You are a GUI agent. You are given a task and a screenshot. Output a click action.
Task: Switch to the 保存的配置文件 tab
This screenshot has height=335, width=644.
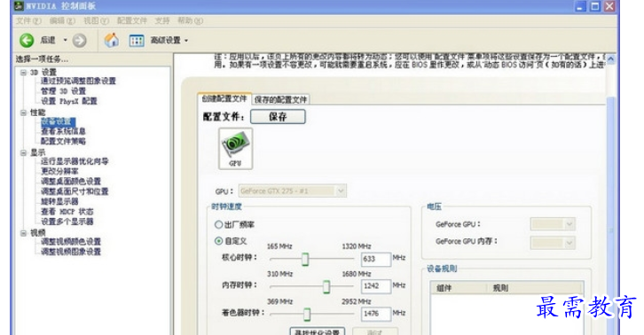(x=280, y=99)
